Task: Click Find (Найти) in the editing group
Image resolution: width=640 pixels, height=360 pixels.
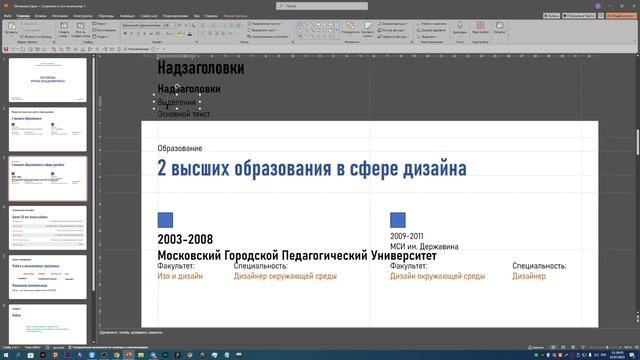Action: tap(431, 24)
